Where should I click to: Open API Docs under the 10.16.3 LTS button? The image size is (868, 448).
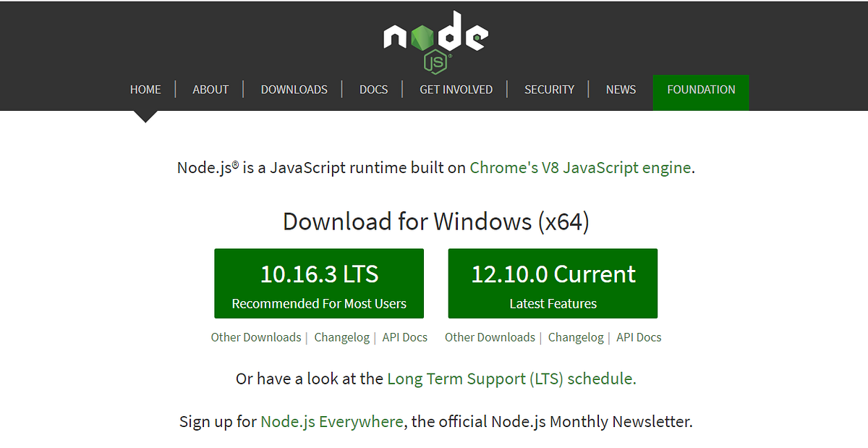pos(405,337)
